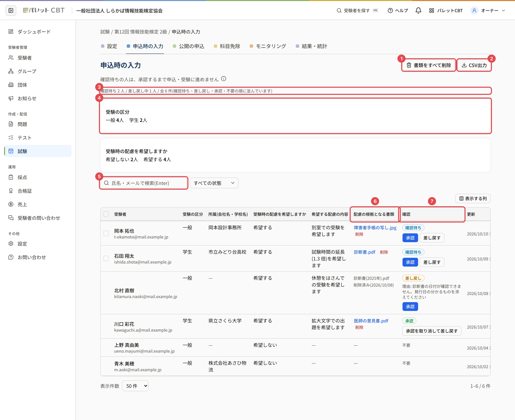This screenshot has width=515, height=420.
Task: Go to 受験者 in the sidebar
Action: click(x=38, y=58)
